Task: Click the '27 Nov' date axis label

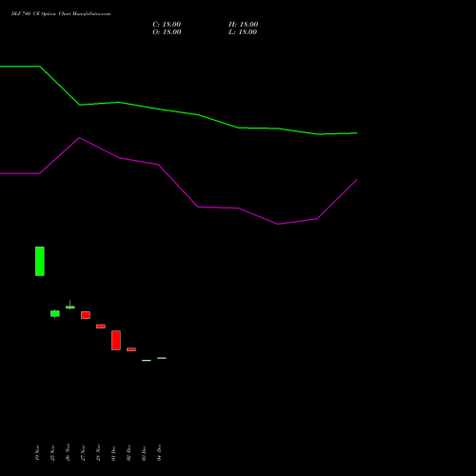Action: [x=83, y=452]
